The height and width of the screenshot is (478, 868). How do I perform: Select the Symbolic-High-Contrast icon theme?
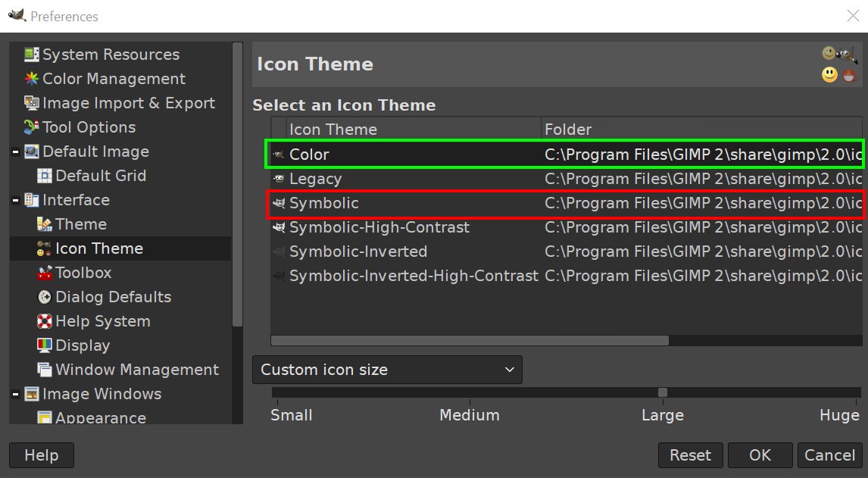coord(379,227)
